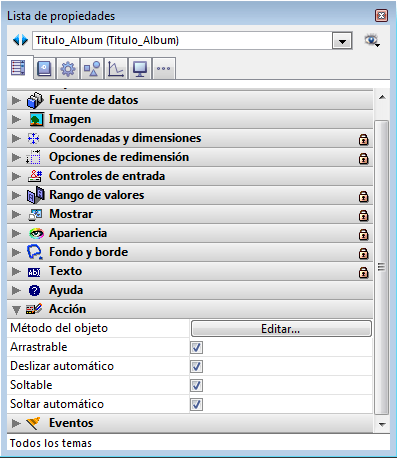Expand the Fuente de datos section
This screenshot has width=397, height=458.
[16, 100]
